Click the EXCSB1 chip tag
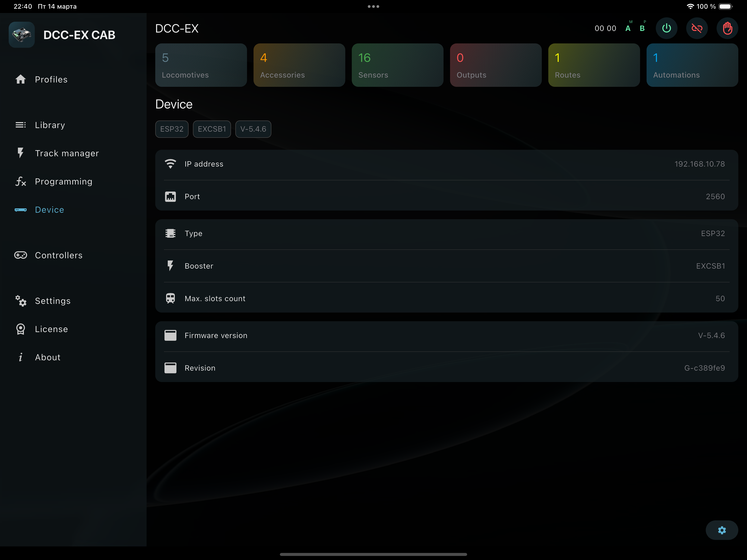Viewport: 747px width, 560px height. [x=212, y=129]
